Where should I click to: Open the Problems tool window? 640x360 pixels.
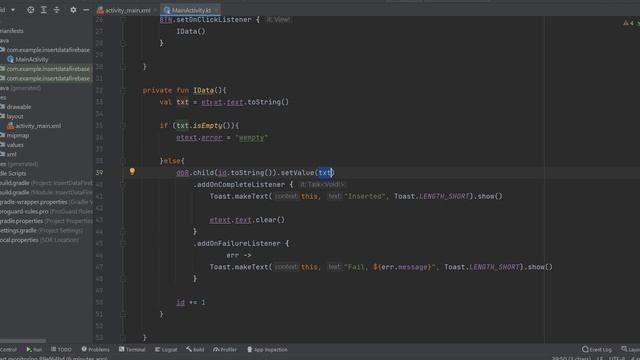pyautogui.click(x=96, y=349)
